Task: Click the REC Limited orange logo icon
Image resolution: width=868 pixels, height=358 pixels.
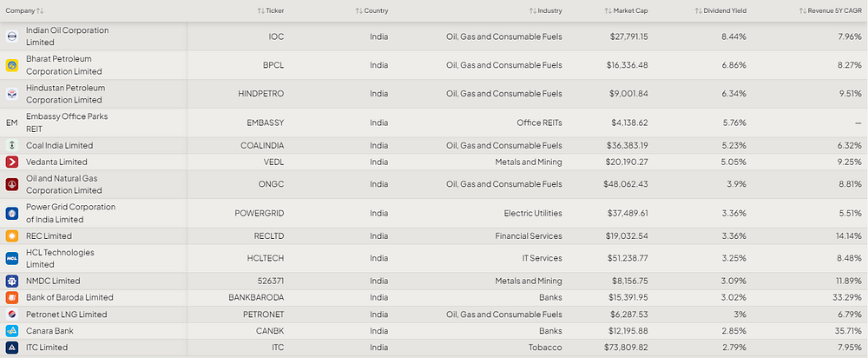Action: [11, 236]
